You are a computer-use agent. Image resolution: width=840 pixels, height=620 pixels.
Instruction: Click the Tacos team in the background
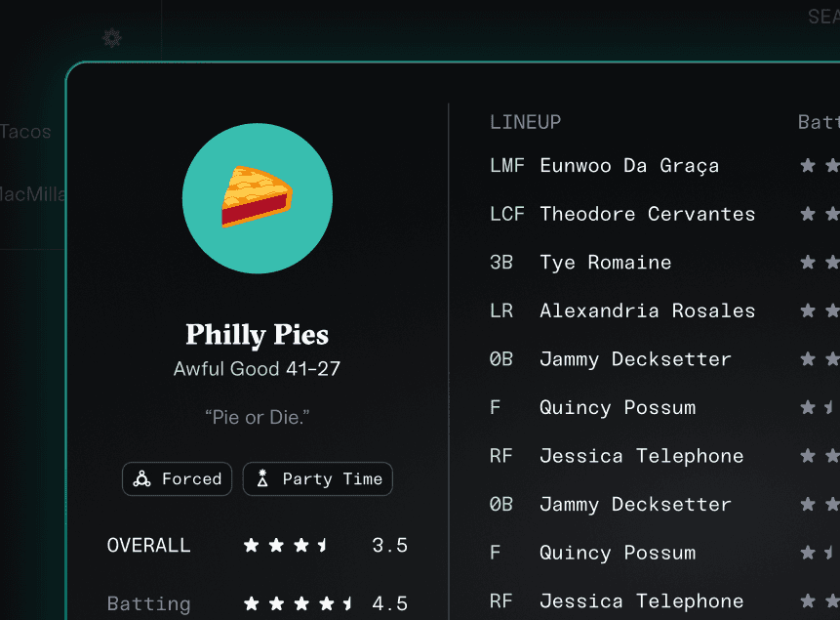26,132
